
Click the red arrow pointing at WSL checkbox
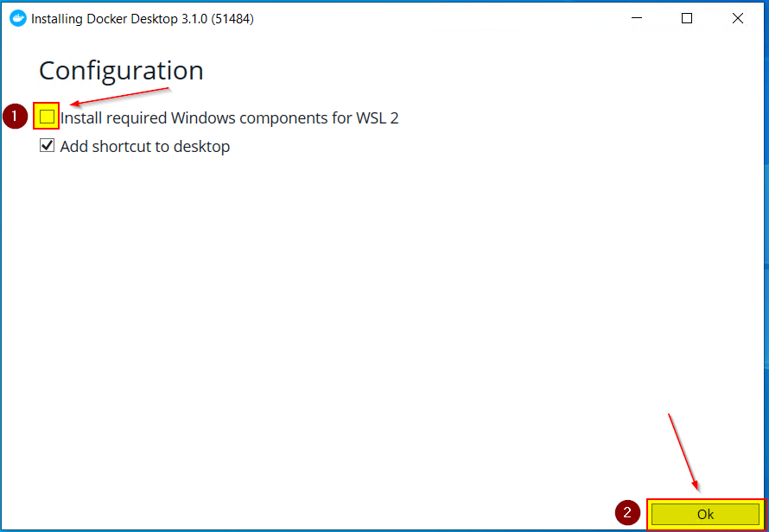119,96
